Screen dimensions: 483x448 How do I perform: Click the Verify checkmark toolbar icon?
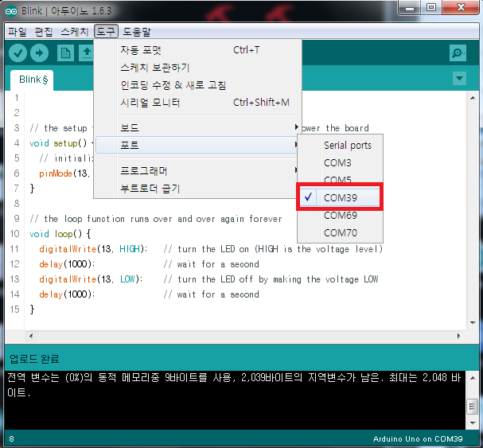(18, 53)
